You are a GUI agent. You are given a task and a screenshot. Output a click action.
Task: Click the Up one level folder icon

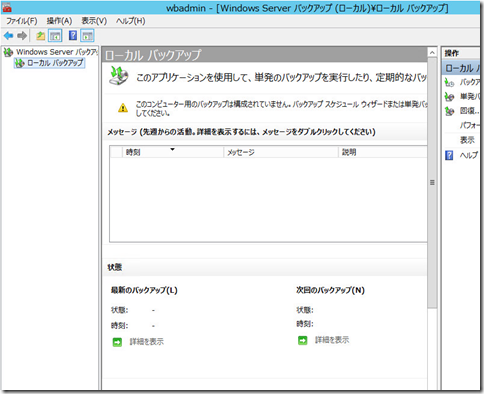(41, 35)
